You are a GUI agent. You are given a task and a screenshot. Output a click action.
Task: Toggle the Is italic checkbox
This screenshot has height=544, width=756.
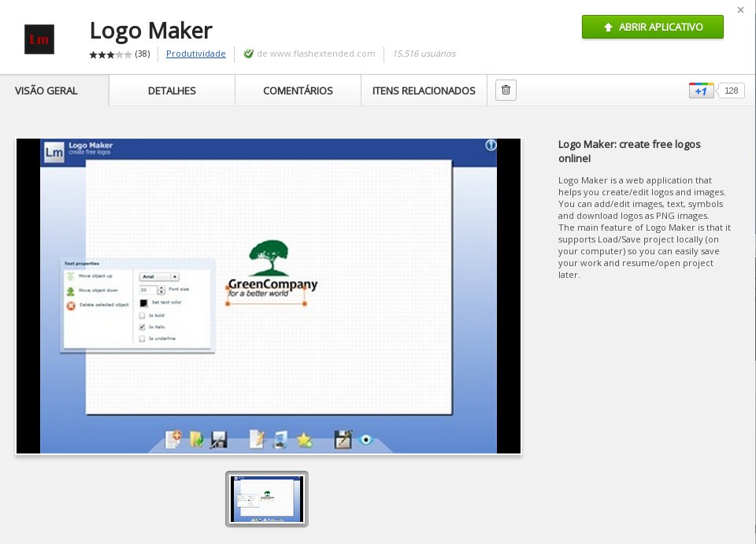pos(143,328)
